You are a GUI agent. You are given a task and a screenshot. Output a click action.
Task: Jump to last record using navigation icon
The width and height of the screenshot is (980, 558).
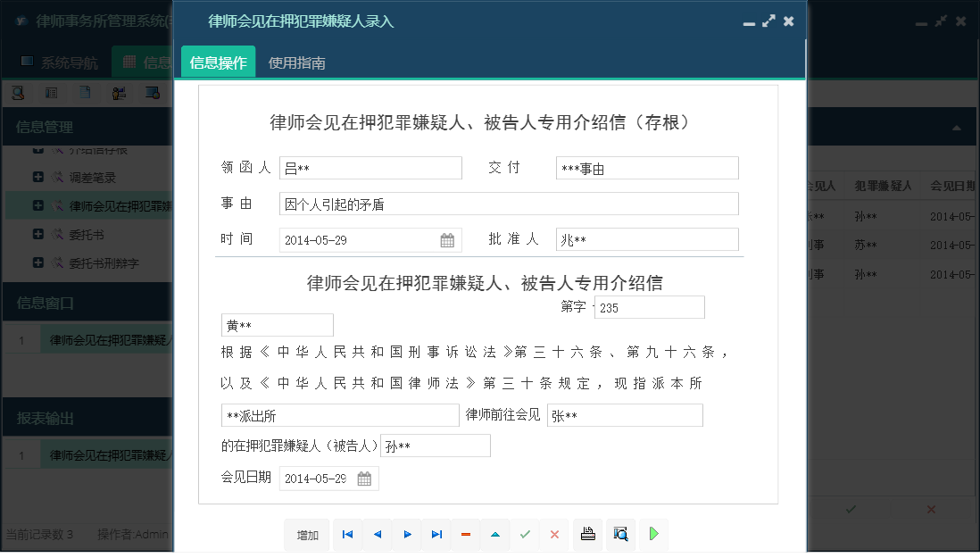pos(436,534)
